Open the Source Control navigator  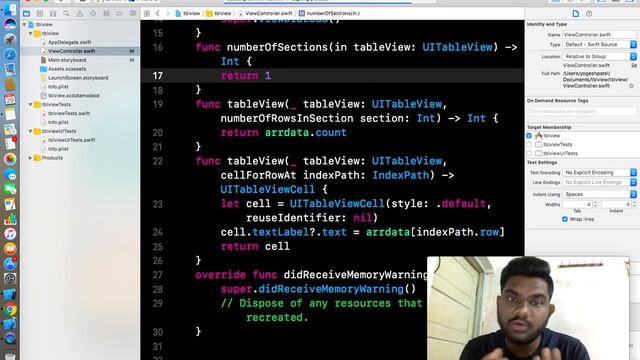point(40,13)
